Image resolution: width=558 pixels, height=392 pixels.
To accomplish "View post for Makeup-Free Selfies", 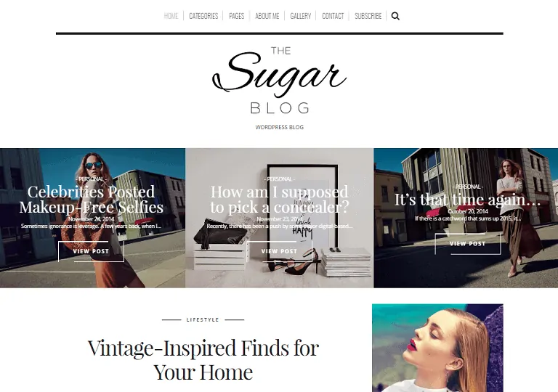I will tap(91, 251).
